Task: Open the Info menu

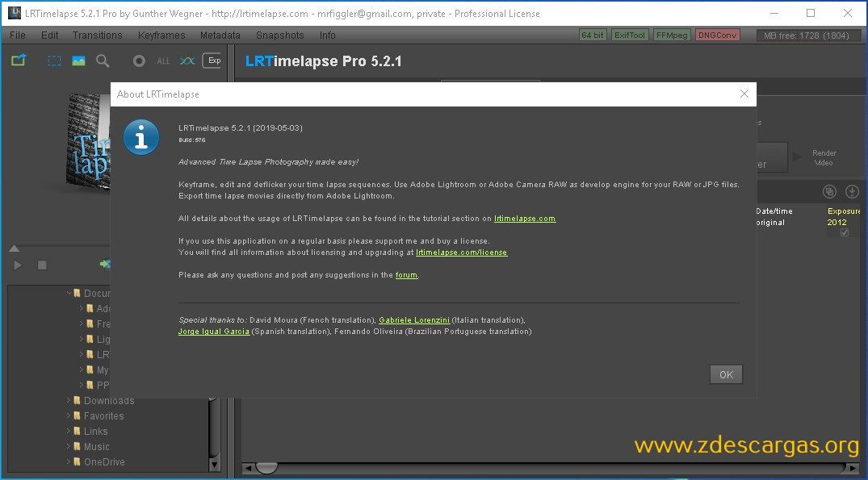Action: tap(328, 35)
